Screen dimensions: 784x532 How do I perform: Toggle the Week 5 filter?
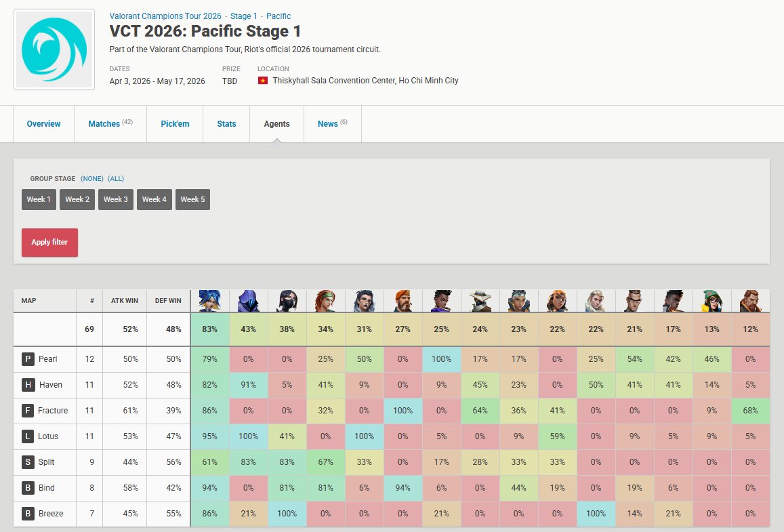pyautogui.click(x=192, y=199)
